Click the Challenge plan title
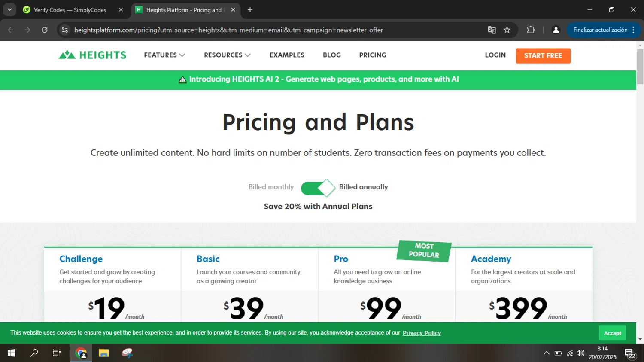The height and width of the screenshot is (362, 644). pyautogui.click(x=81, y=259)
